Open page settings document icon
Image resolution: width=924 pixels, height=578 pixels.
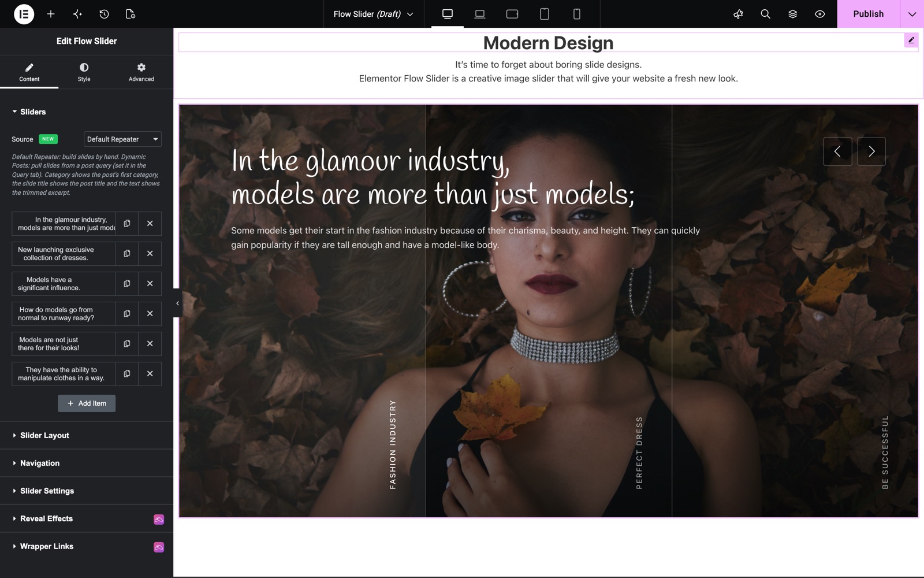(131, 14)
